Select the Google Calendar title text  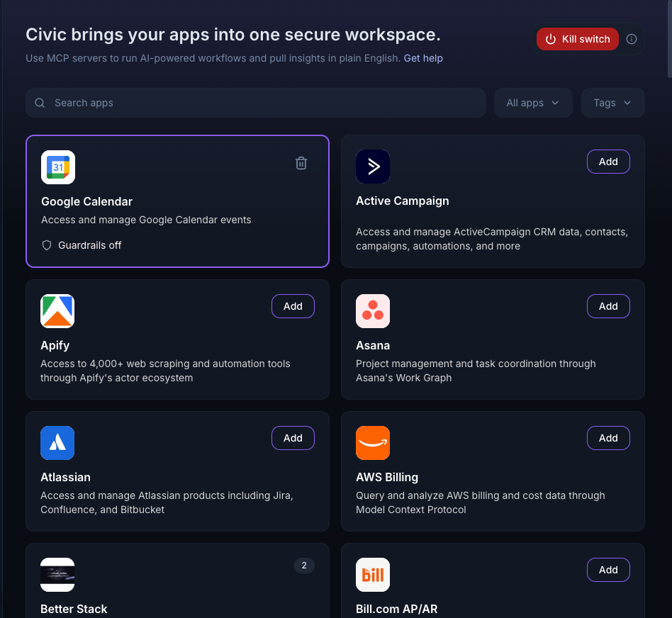pyautogui.click(x=86, y=201)
